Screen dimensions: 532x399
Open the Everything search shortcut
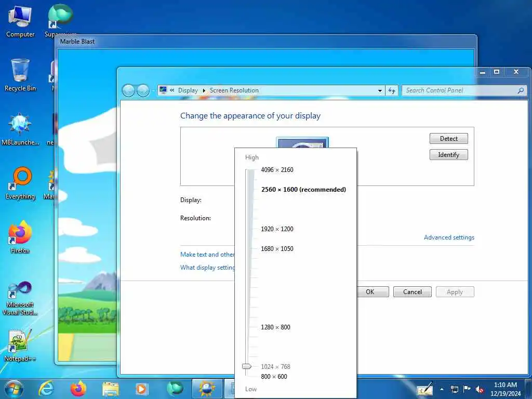[x=20, y=183]
